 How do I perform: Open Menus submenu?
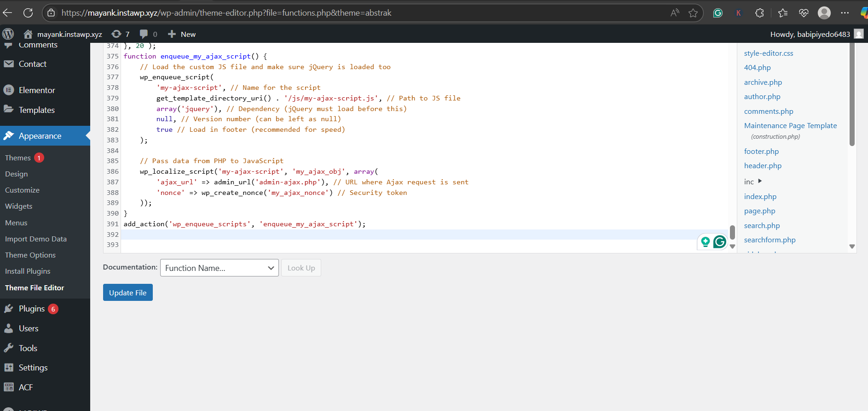16,223
